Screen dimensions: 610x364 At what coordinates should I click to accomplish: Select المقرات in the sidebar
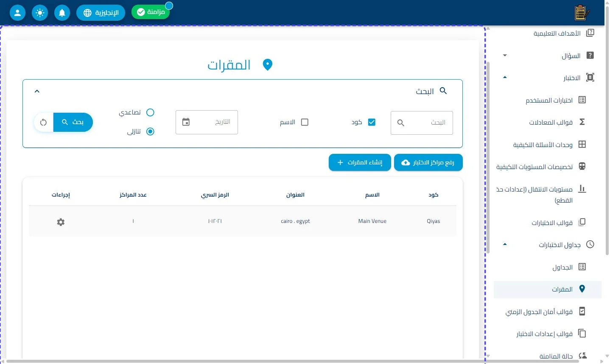pyautogui.click(x=548, y=289)
